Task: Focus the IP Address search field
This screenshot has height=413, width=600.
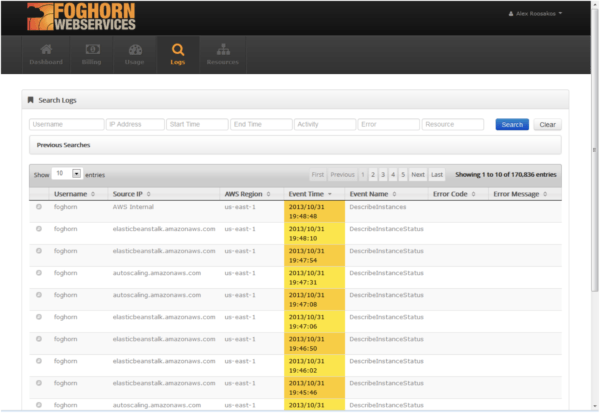Action: click(135, 124)
